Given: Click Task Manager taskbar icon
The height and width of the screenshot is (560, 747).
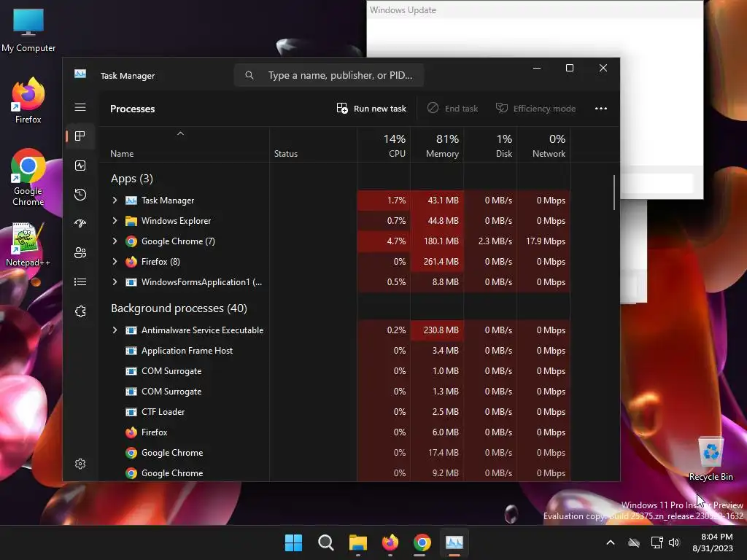Looking at the screenshot, I should click(454, 542).
